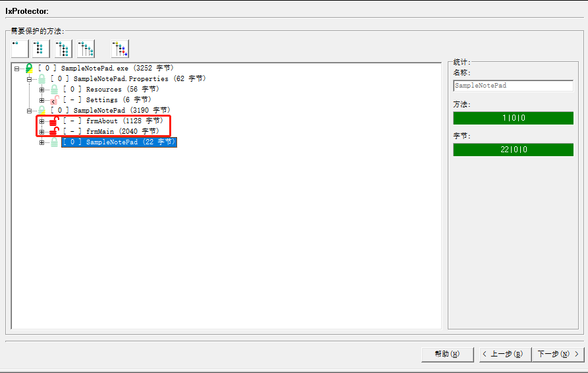Viewport: 588px width, 373px height.
Task: Click the name field showing SampleNotePad
Action: [x=513, y=86]
